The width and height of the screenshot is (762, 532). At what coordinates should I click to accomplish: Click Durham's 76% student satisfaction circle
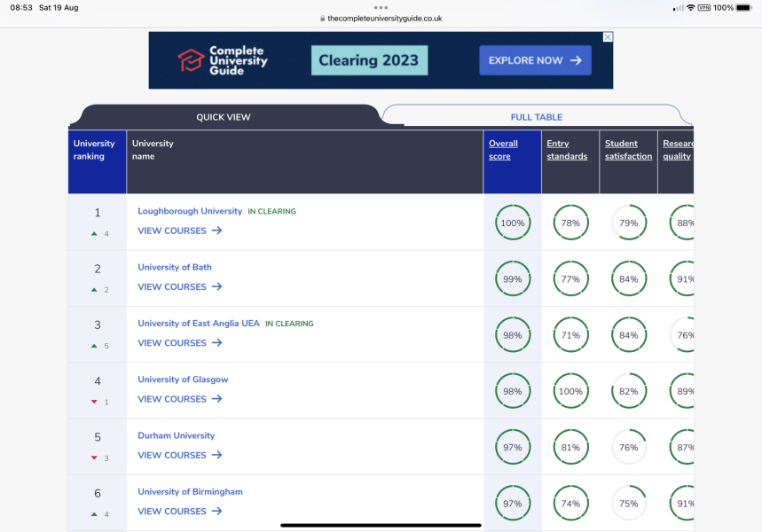point(629,447)
